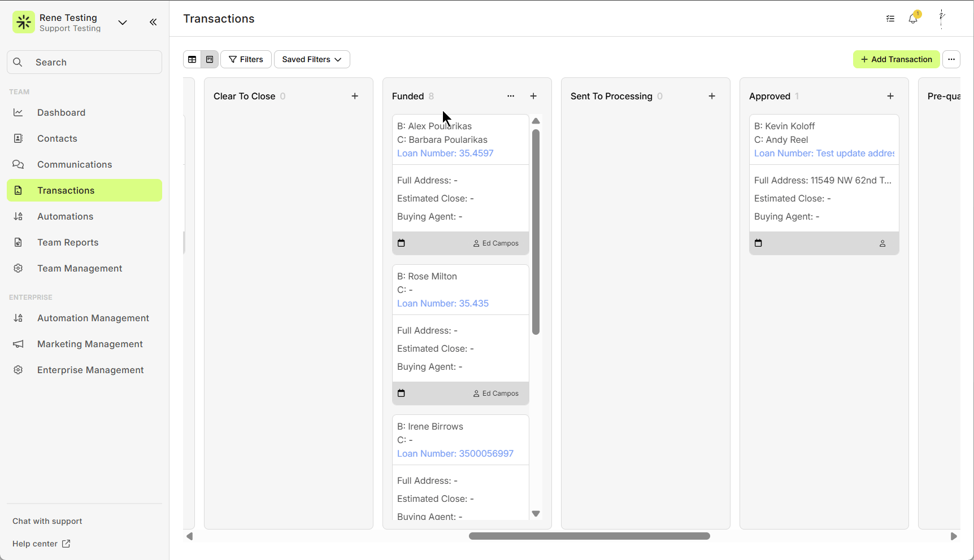Open the Funded column three-dot menu
This screenshot has width=974, height=560.
point(511,96)
